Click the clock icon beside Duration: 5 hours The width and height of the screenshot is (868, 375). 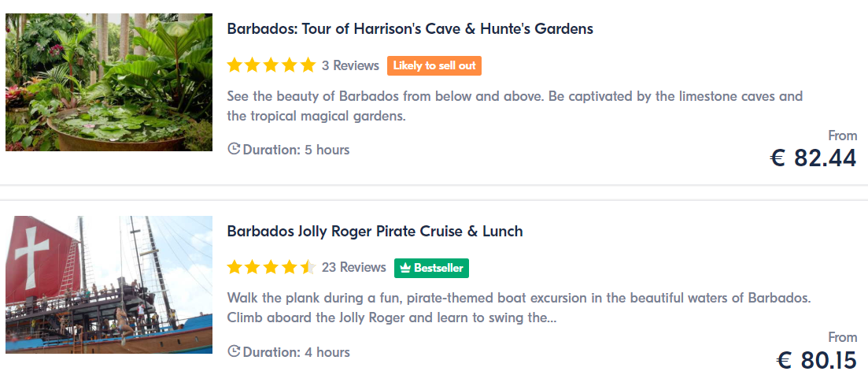coord(234,149)
